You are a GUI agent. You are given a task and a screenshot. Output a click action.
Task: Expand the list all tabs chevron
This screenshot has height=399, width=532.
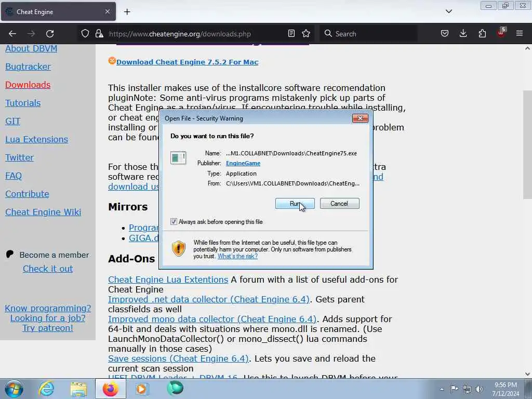pyautogui.click(x=448, y=11)
